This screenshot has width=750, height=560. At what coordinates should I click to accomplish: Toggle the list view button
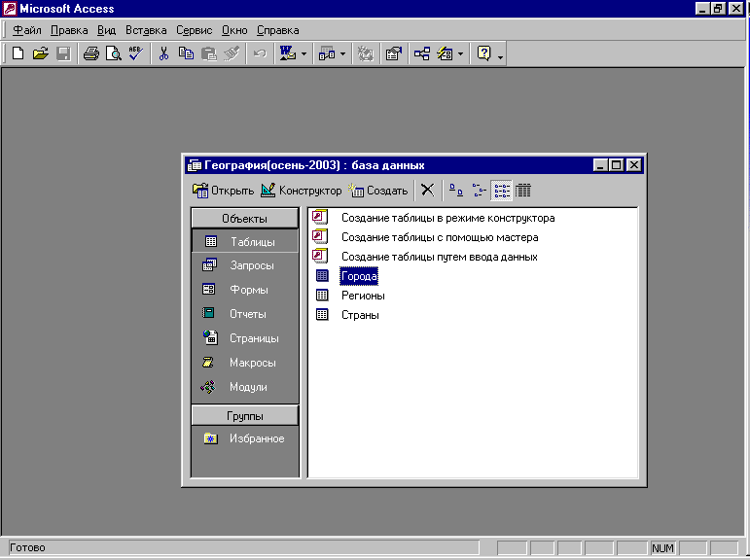(x=501, y=190)
